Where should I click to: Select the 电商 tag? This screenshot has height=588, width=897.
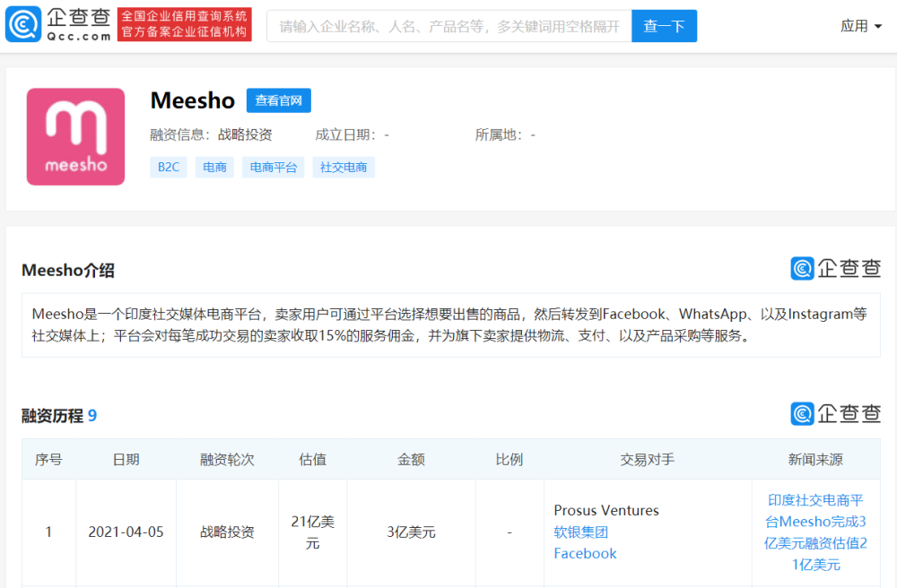(x=214, y=167)
